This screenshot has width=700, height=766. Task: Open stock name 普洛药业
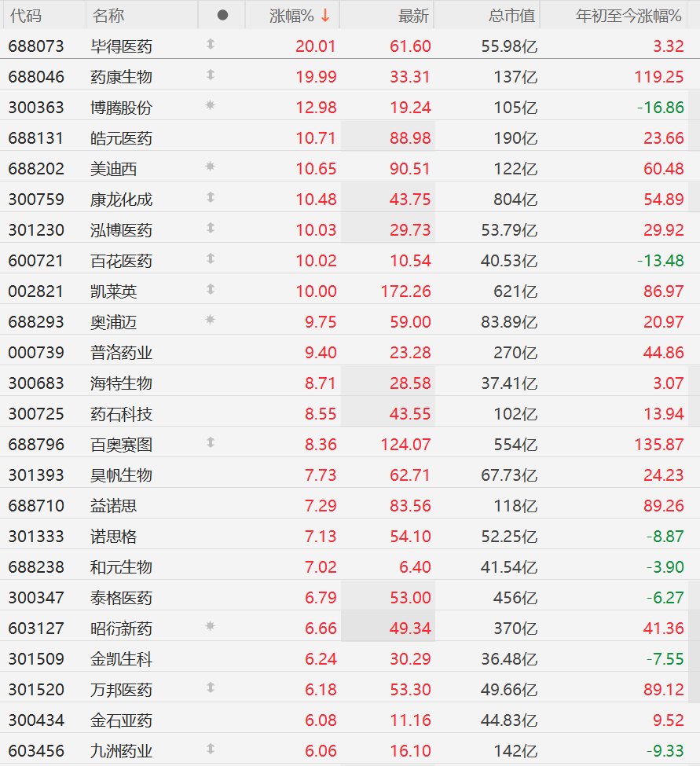(121, 353)
